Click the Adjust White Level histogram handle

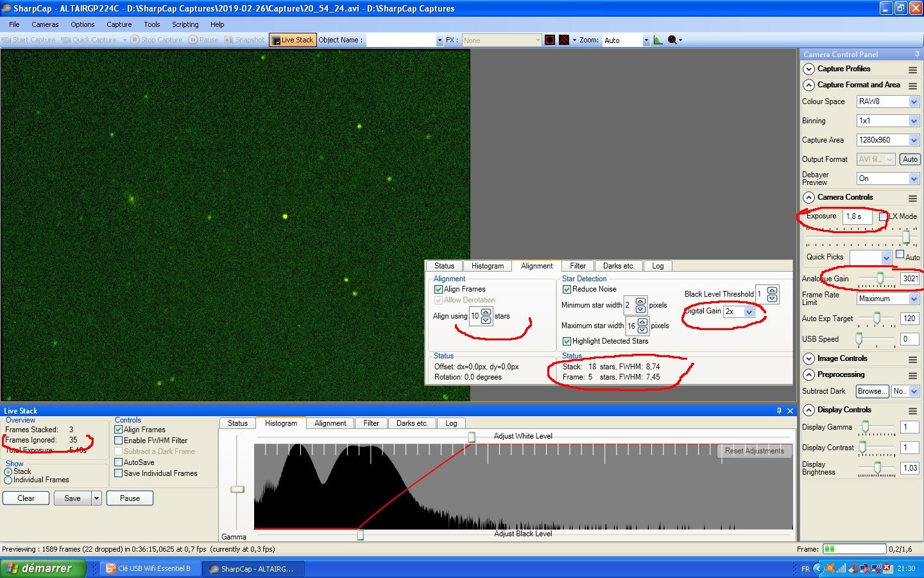coord(472,437)
